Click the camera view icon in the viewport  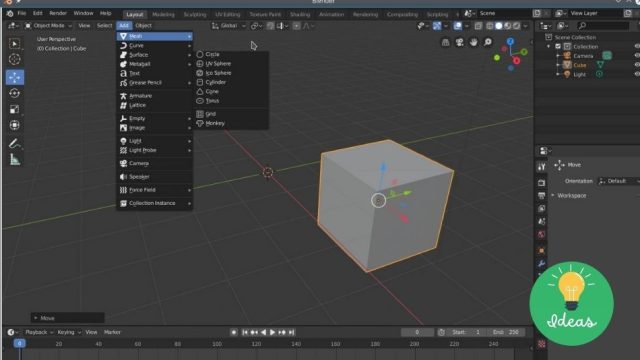[x=459, y=42]
